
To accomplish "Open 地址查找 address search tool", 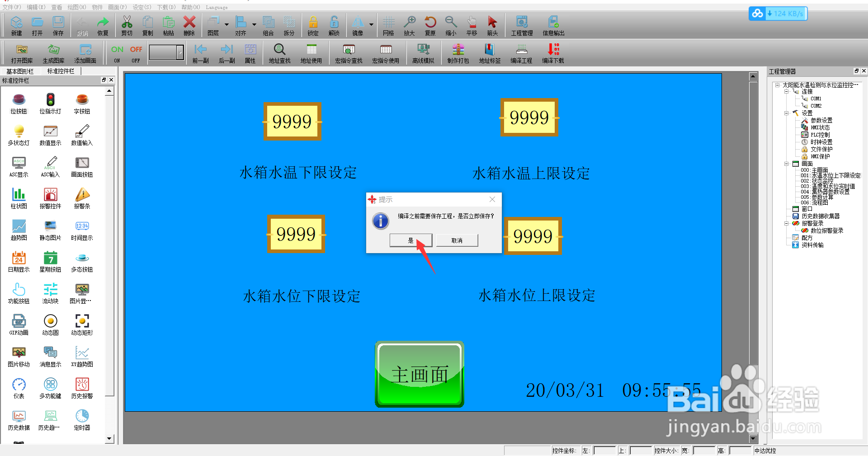I will click(279, 52).
